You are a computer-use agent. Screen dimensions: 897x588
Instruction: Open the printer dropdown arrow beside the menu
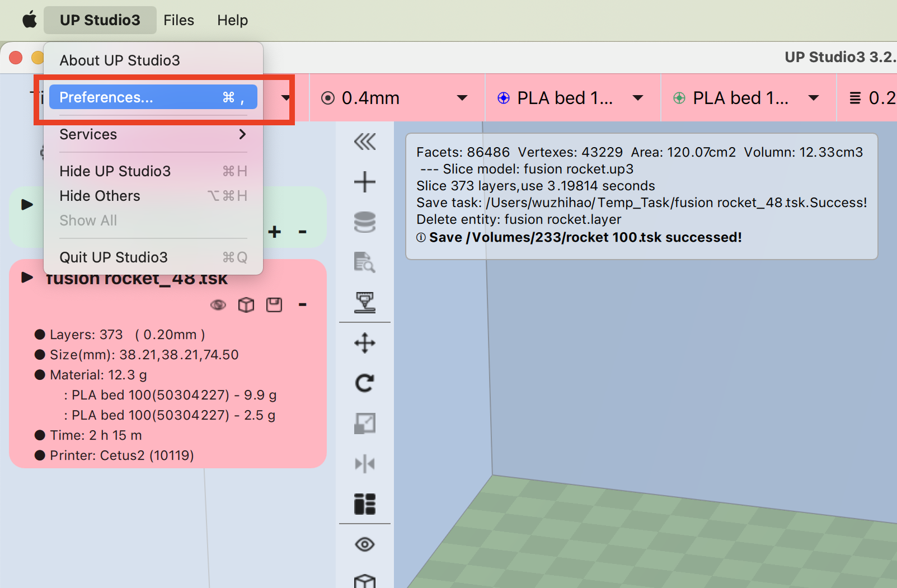point(286,98)
